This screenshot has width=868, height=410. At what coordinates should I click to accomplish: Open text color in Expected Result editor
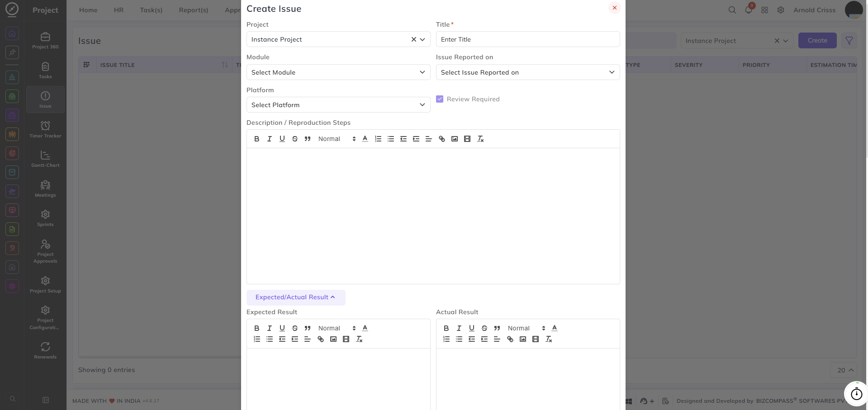point(365,328)
